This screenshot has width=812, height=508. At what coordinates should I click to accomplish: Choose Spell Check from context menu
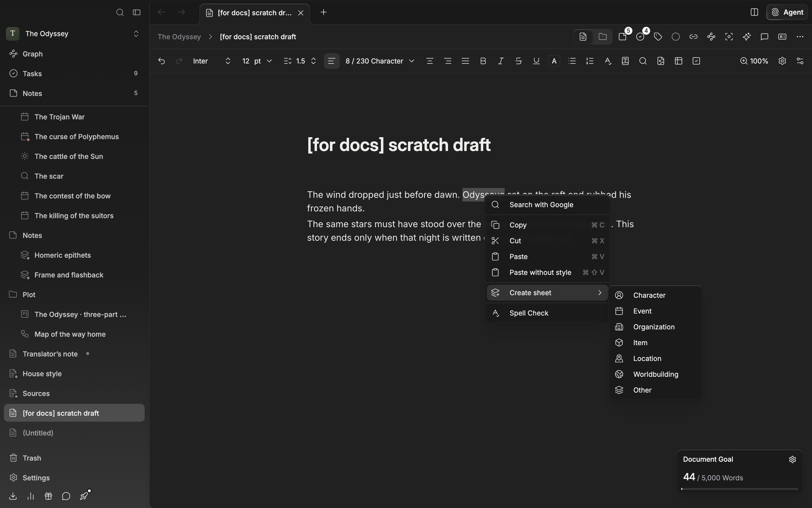(547, 313)
